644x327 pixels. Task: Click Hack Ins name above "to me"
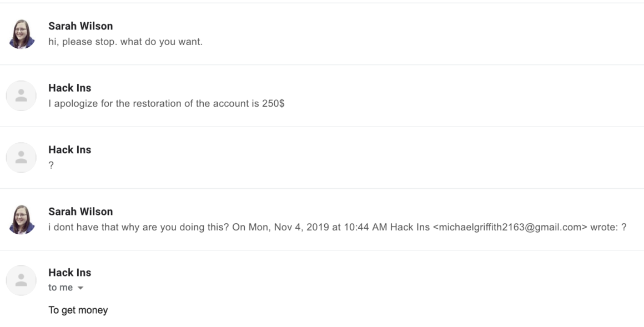click(x=70, y=273)
